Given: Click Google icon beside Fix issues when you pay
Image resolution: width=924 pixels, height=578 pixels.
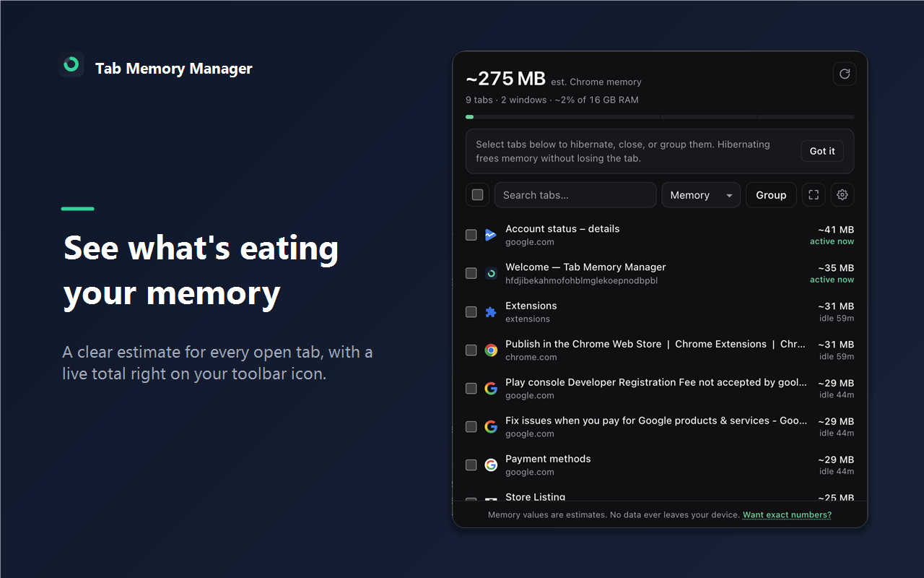Looking at the screenshot, I should [x=491, y=427].
